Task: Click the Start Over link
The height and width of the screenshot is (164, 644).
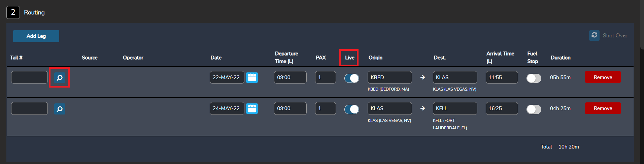Action: (x=615, y=35)
